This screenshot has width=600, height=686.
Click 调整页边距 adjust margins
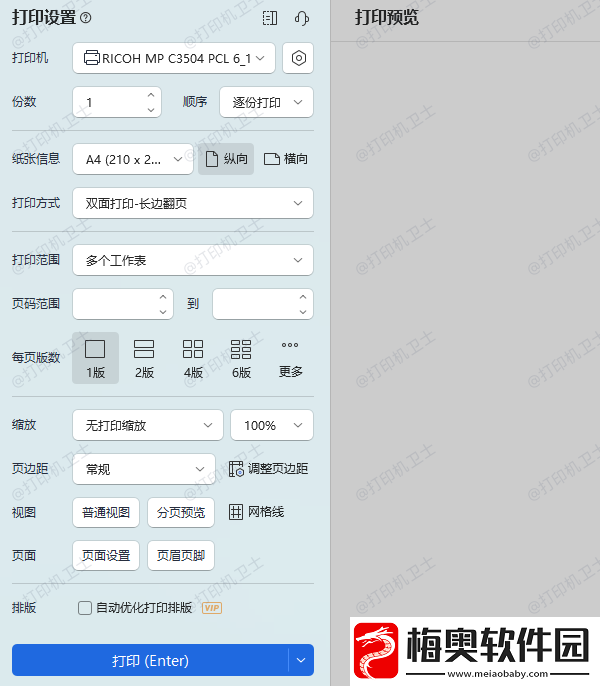pyautogui.click(x=268, y=469)
